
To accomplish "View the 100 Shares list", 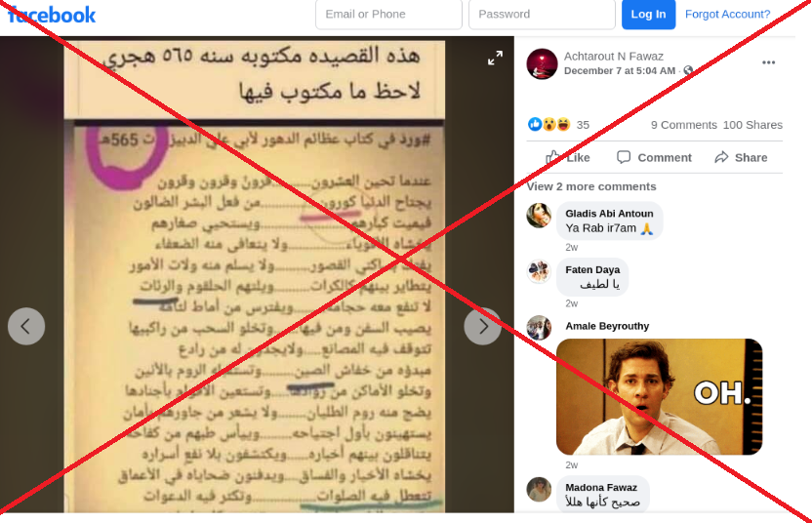I will [x=752, y=125].
